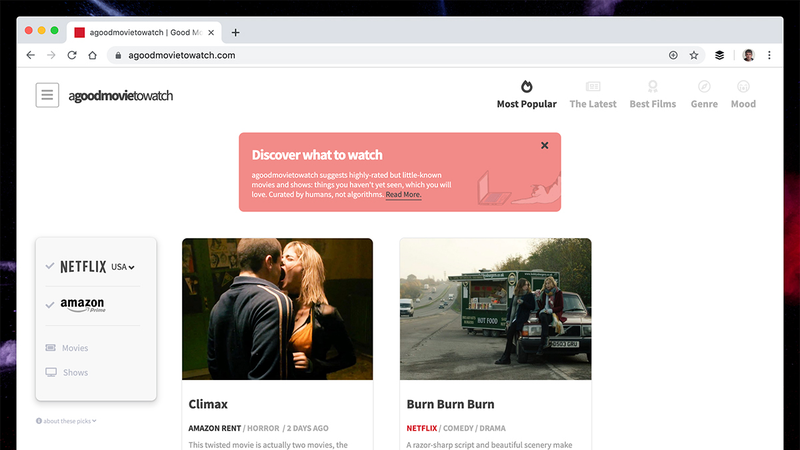Screen dimensions: 800x450
Task: Follow the Read More link
Action: [x=403, y=194]
